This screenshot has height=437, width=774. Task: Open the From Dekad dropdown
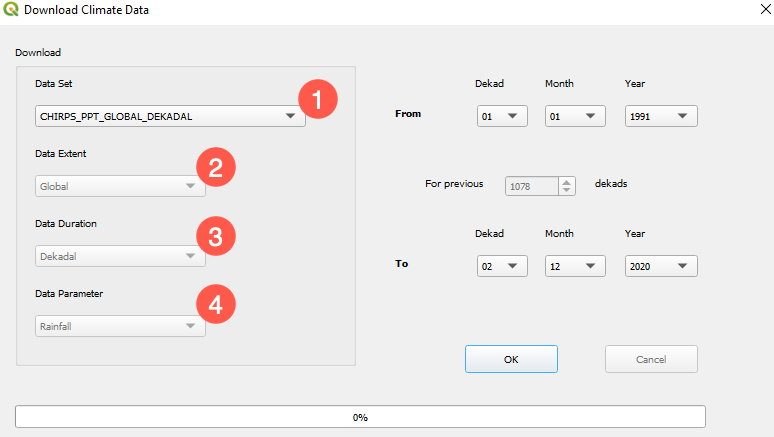pos(502,116)
